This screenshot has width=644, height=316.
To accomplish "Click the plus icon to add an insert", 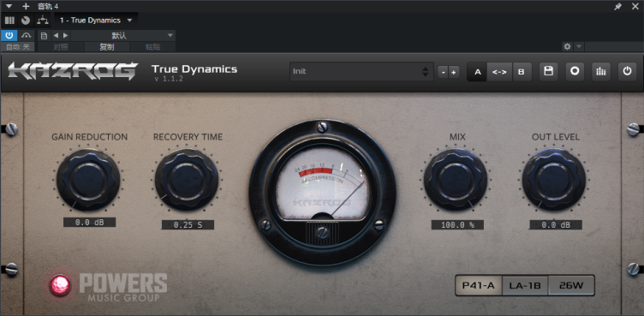I will tap(26, 6).
